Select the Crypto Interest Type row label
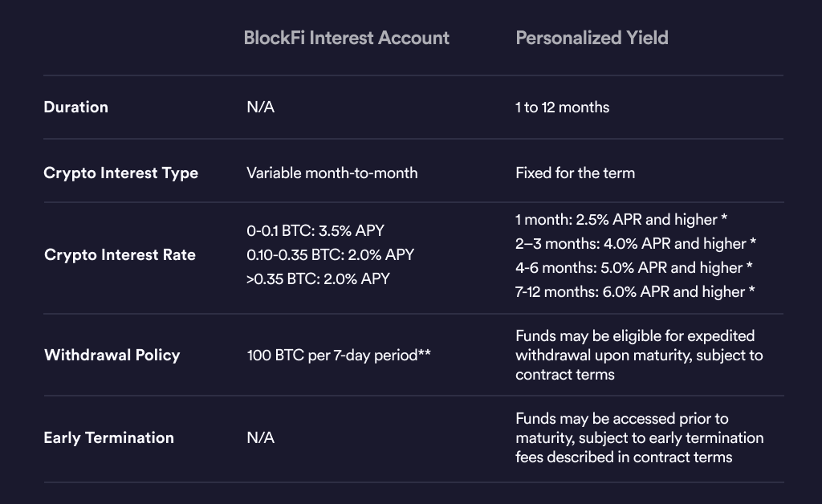Viewport: 822px width, 504px height. (x=120, y=173)
